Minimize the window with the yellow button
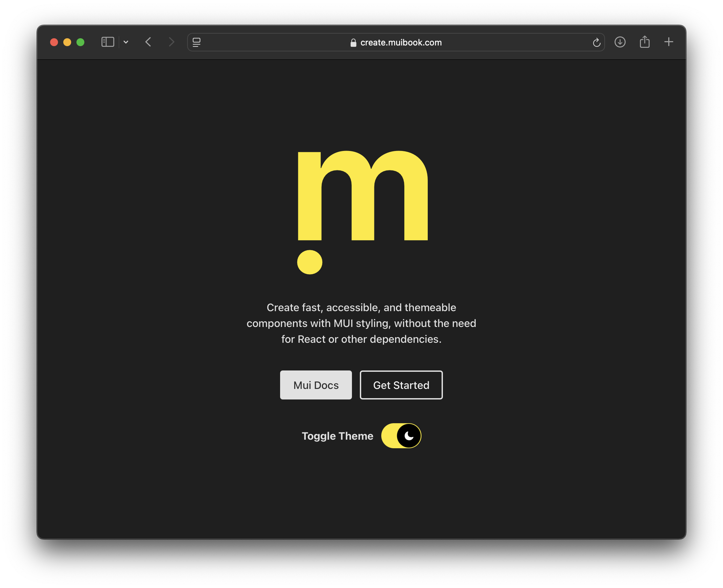Screen dimensions: 723x588 click(x=67, y=42)
